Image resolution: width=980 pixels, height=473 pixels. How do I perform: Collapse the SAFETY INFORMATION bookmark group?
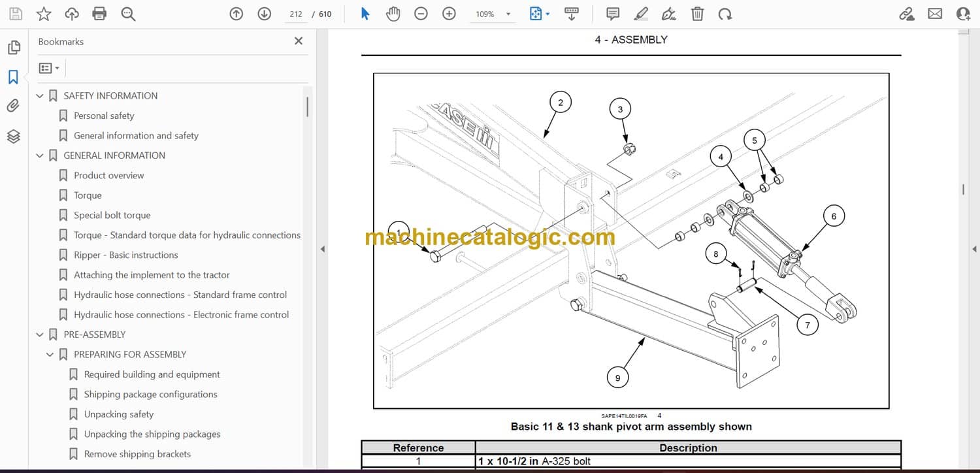click(40, 96)
